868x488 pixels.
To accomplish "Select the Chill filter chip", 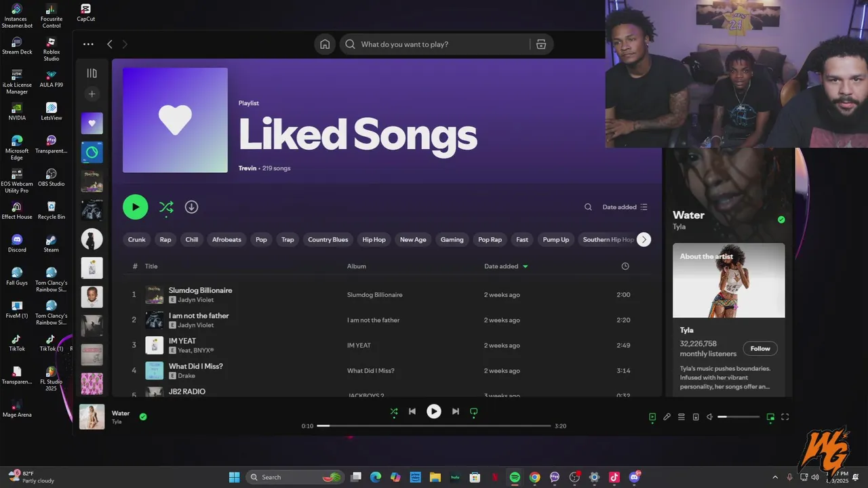I will coord(192,239).
